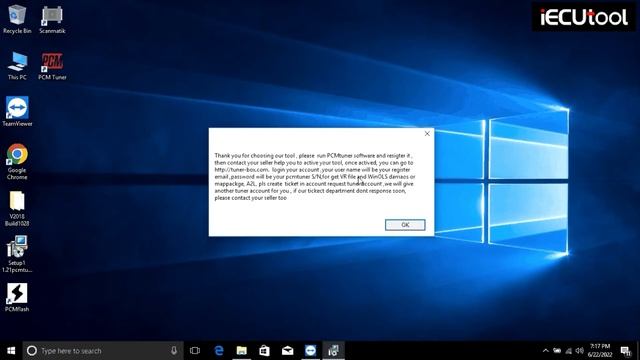Open the volume control tray icon
Screen dimensions: 640x360
coord(580,351)
